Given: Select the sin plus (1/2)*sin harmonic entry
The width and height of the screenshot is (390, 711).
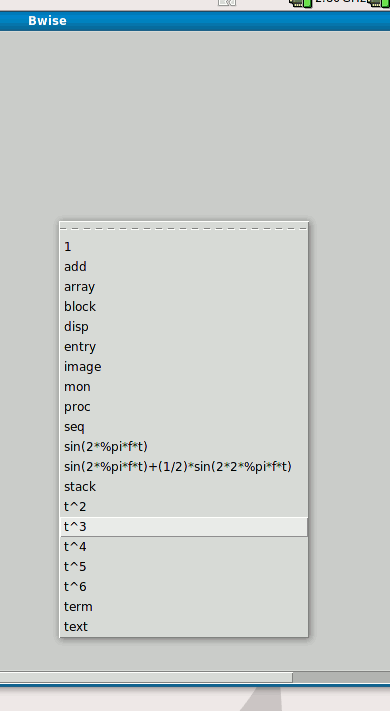Looking at the screenshot, I should coord(184,466).
